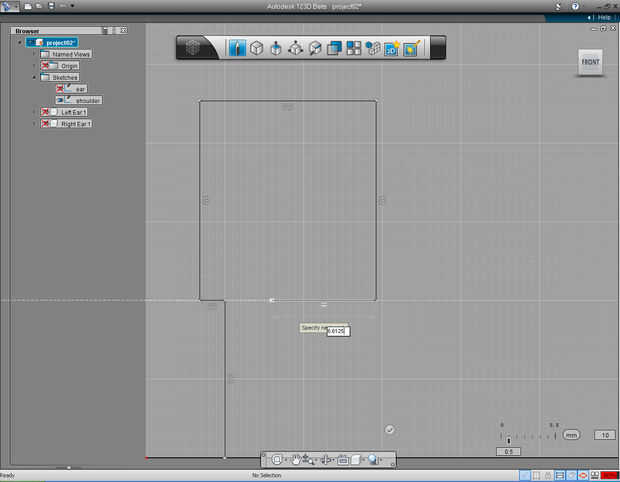Click the cube with magnifier icon
The image size is (620, 482).
tap(315, 49)
